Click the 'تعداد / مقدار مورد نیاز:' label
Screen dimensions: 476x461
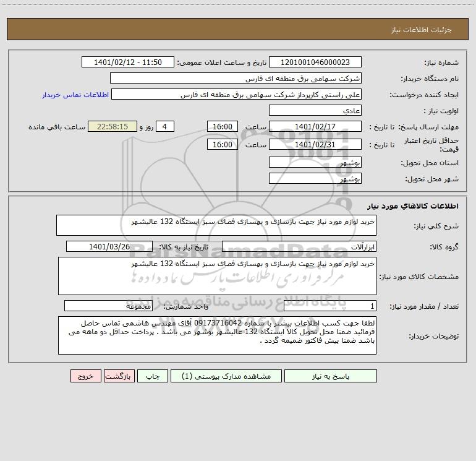(424, 307)
